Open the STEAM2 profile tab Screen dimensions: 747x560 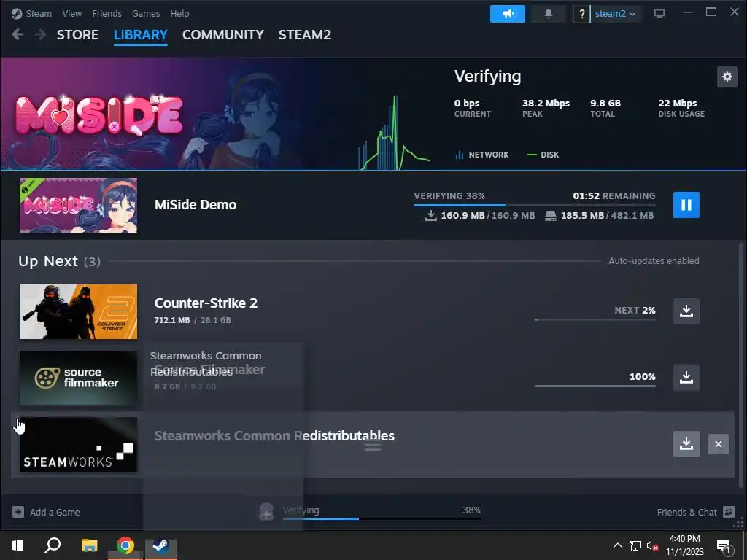pyautogui.click(x=305, y=35)
